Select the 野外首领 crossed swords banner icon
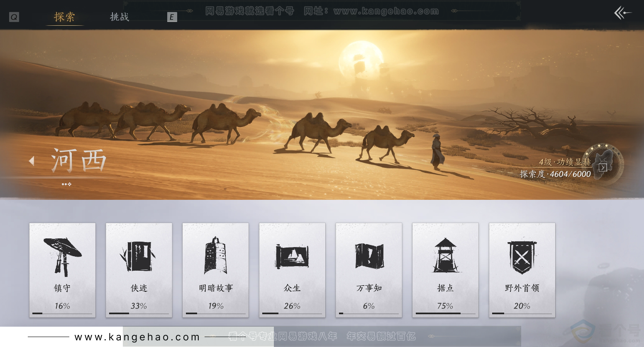 pos(522,257)
